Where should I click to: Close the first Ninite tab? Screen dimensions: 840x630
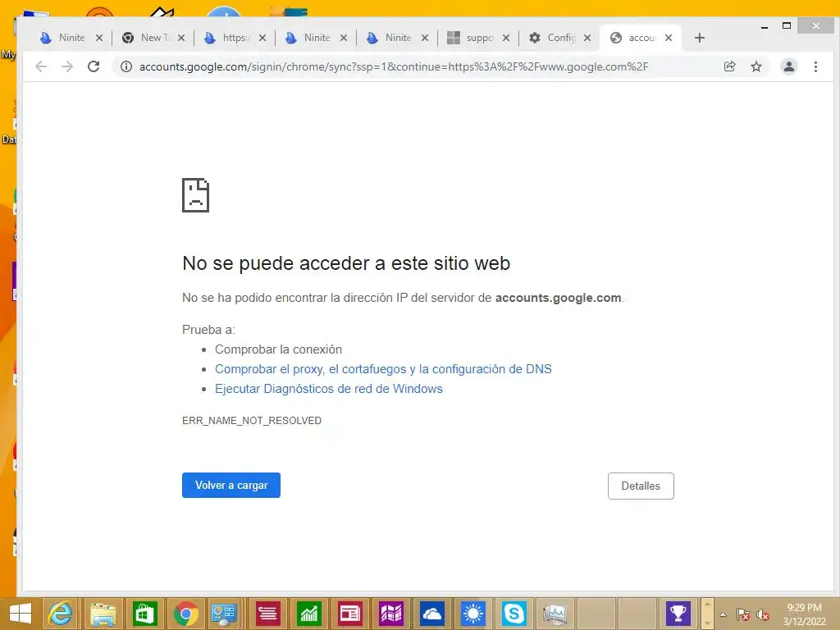coord(99,38)
